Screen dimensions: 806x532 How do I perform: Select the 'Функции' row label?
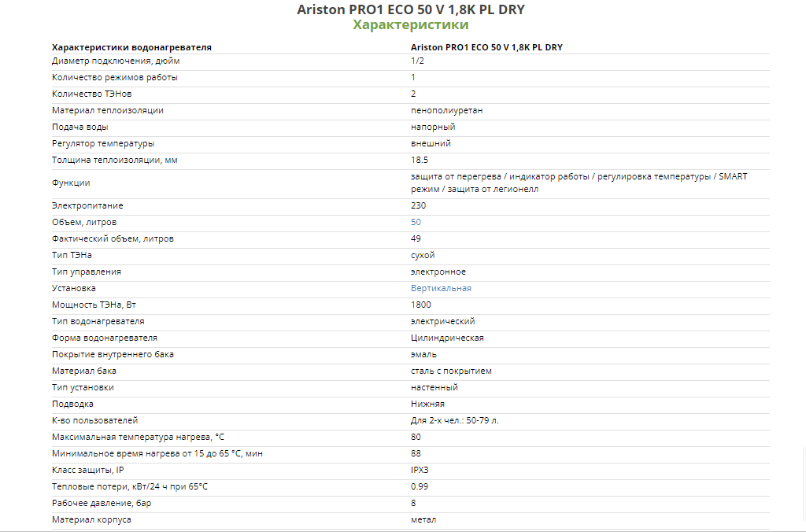coord(71,183)
